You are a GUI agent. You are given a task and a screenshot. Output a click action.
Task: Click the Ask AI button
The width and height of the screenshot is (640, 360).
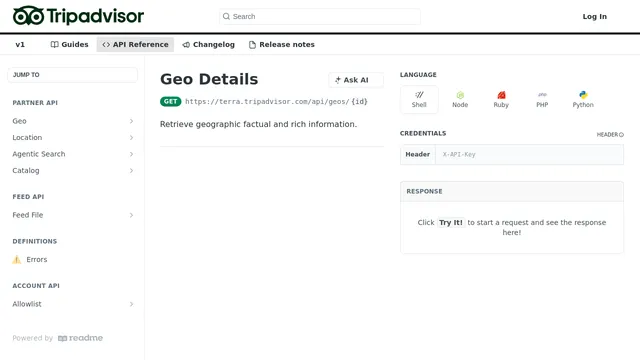coord(356,80)
